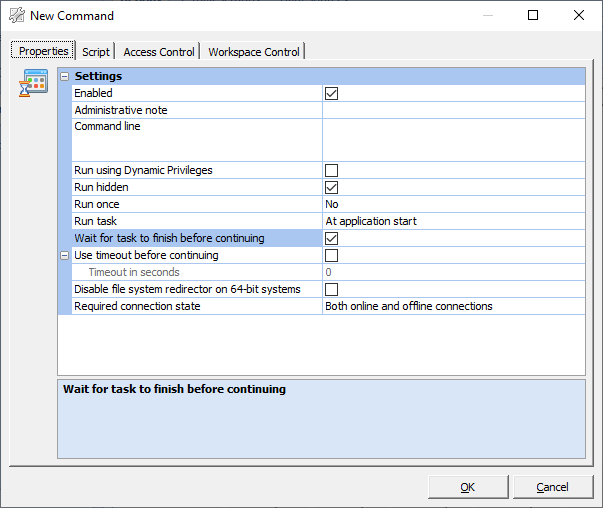Uncheck Wait for task to finish checkbox

coord(331,238)
